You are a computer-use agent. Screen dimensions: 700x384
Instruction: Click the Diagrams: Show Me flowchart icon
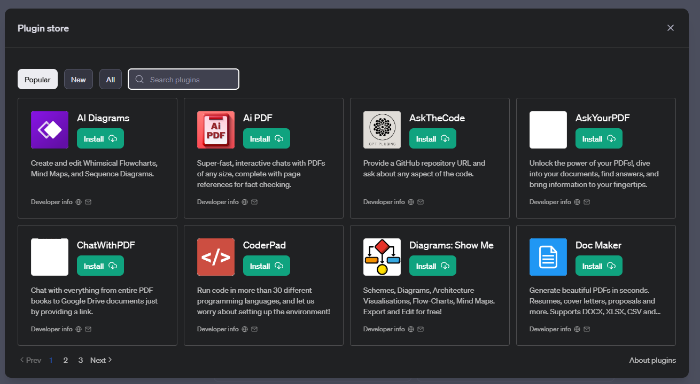382,257
